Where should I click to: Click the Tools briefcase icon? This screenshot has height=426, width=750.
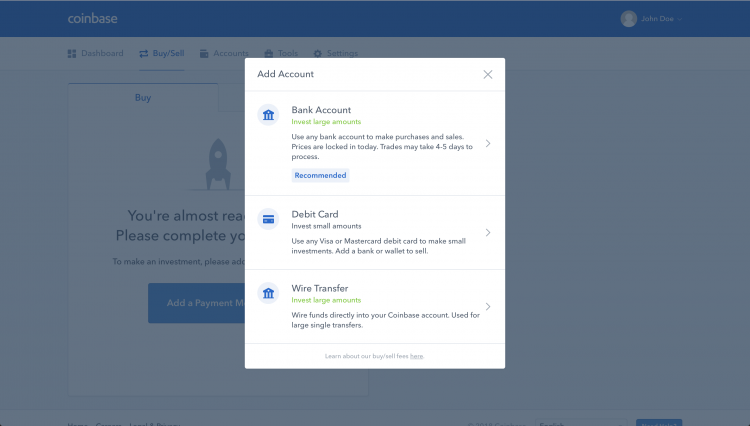tap(269, 54)
